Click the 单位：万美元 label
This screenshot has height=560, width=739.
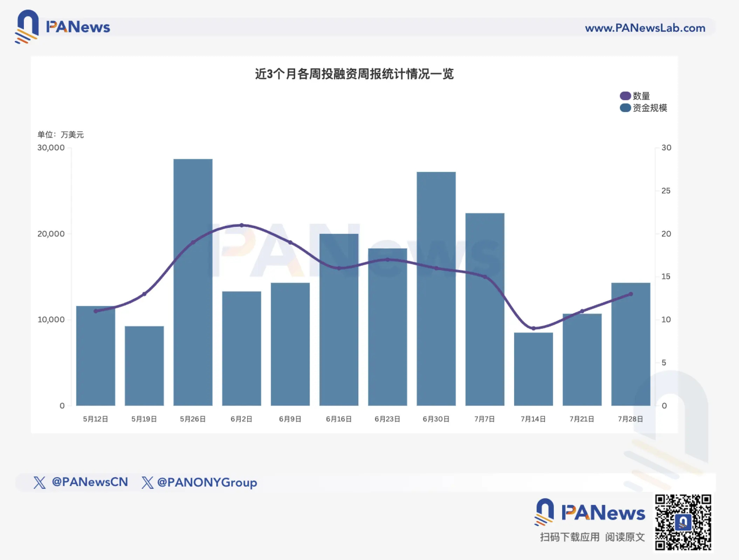coord(61,134)
